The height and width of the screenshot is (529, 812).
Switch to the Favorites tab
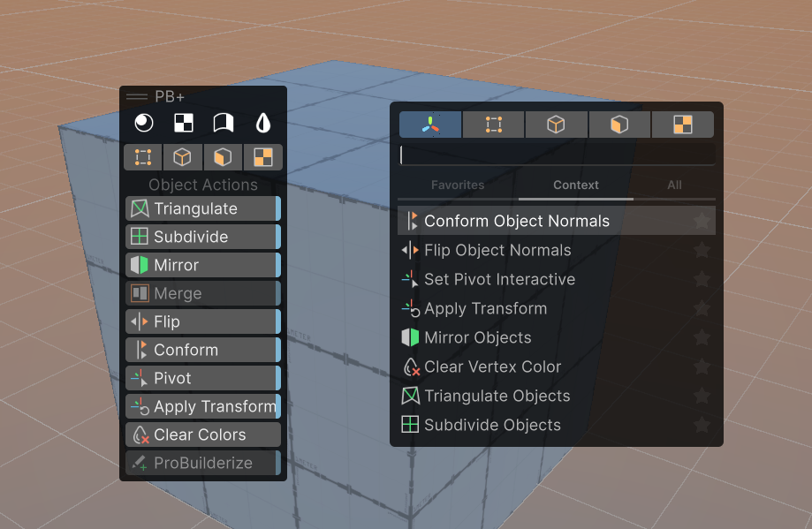[x=458, y=185]
